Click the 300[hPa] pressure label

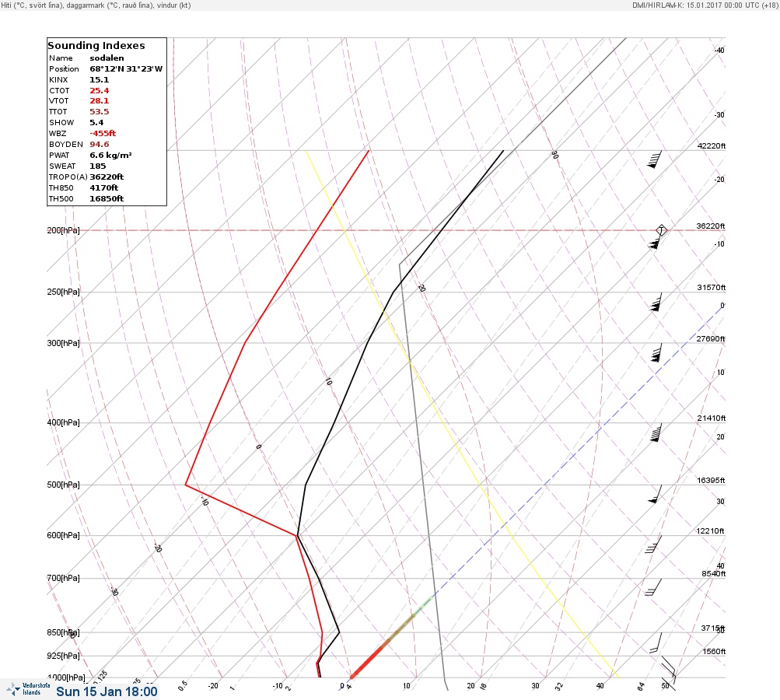pos(63,343)
